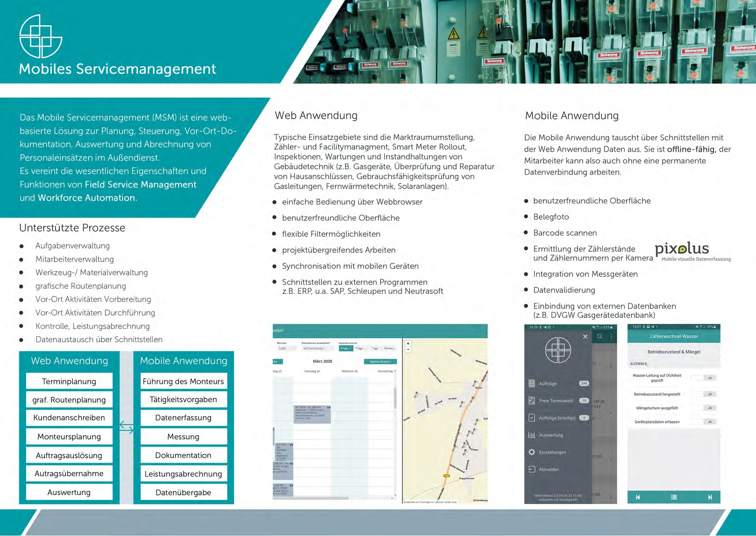The image size is (756, 536).
Task: Toggle JA for Geräteplatzdaten erfassen
Action: click(x=705, y=422)
